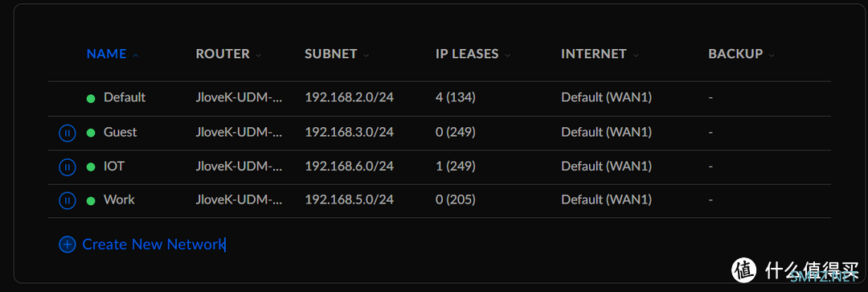Select the Work network subnet 192.168.5.0/24

(x=350, y=199)
